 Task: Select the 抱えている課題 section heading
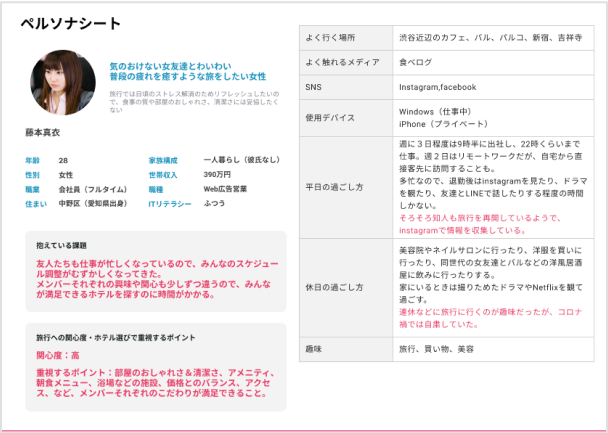61,244
